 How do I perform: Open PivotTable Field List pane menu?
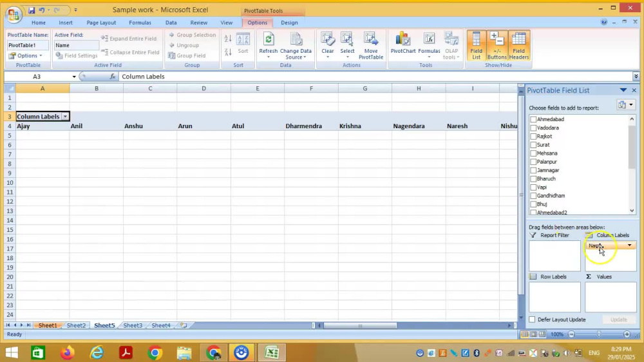click(623, 90)
